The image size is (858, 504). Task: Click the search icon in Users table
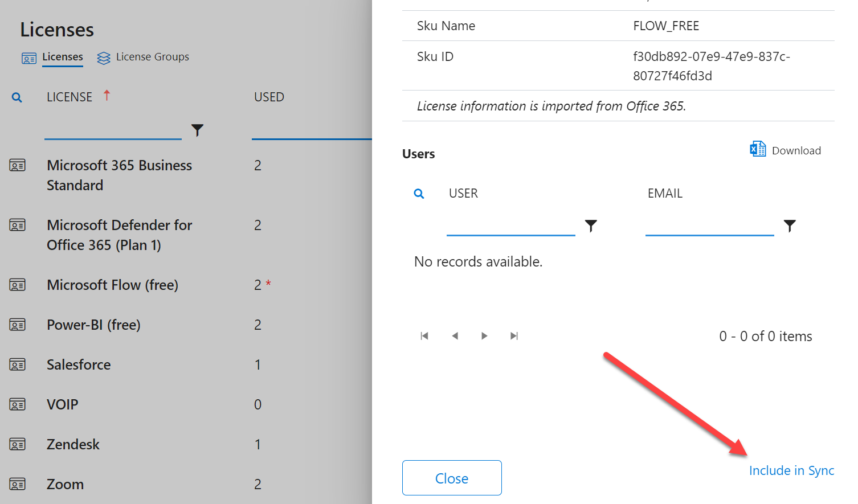(419, 194)
